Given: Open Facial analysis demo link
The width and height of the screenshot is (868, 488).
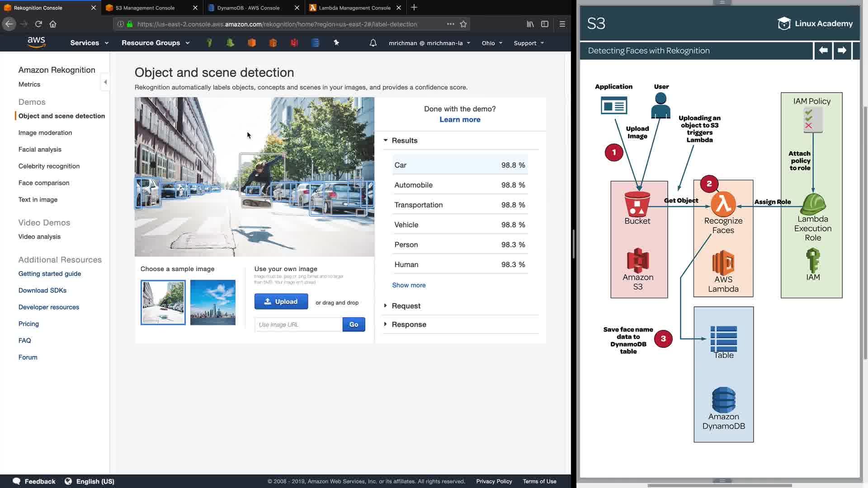Looking at the screenshot, I should click(40, 150).
